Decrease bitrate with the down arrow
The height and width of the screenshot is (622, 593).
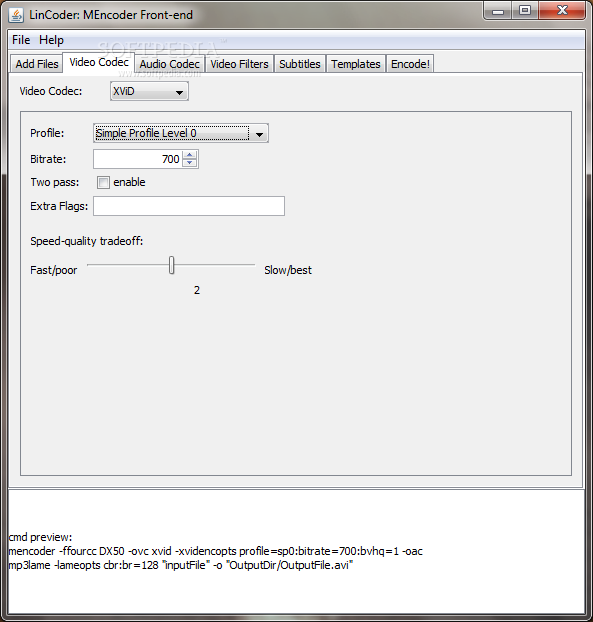point(190,163)
